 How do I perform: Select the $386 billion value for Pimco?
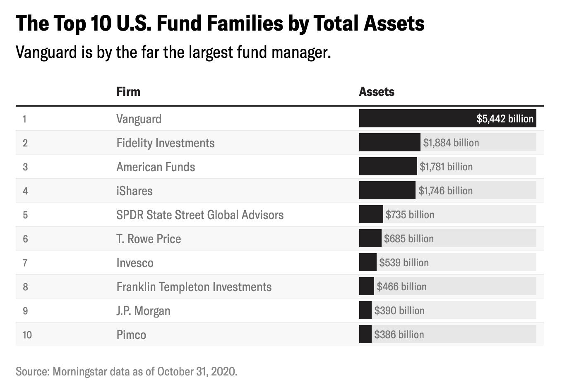399,335
